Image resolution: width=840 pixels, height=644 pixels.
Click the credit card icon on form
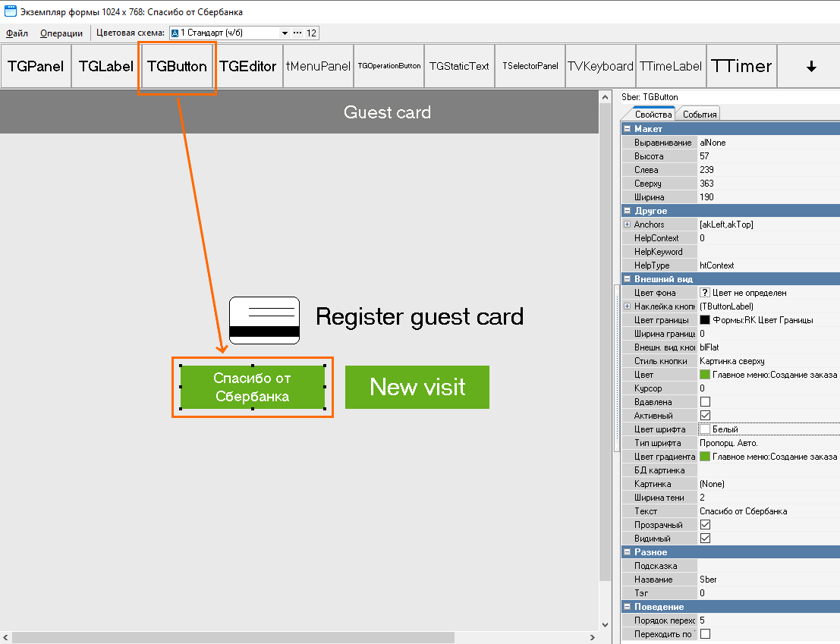pyautogui.click(x=264, y=320)
